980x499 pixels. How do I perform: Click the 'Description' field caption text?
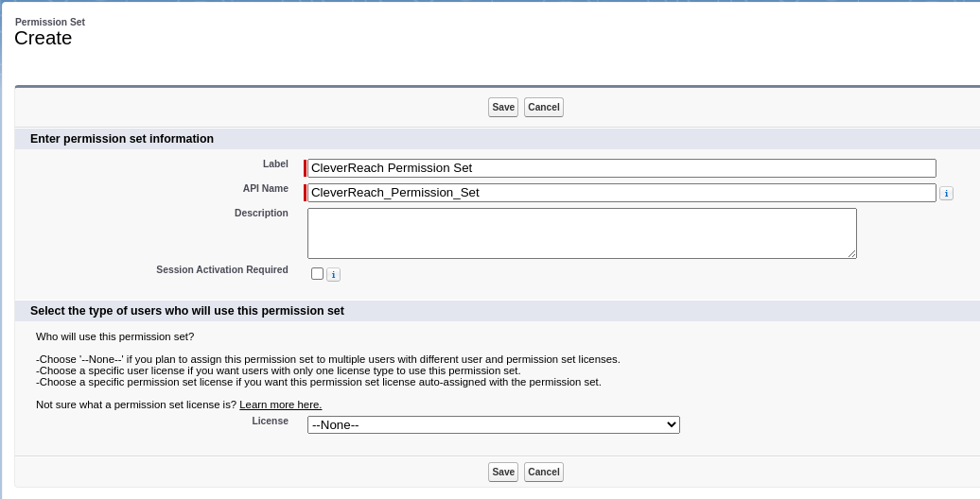coord(261,213)
